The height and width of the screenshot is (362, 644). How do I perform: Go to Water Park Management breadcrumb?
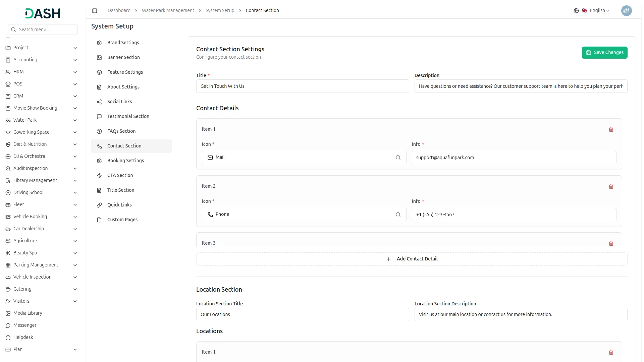point(168,11)
